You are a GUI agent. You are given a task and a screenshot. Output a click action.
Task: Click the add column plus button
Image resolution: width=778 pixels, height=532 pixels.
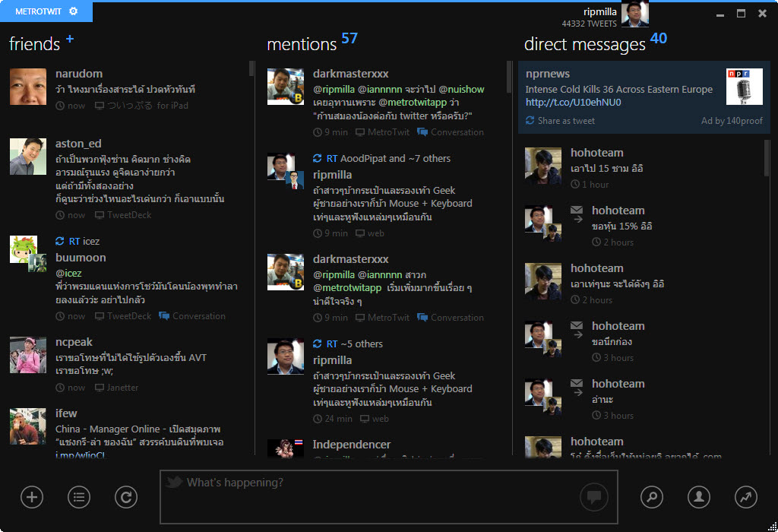click(32, 498)
